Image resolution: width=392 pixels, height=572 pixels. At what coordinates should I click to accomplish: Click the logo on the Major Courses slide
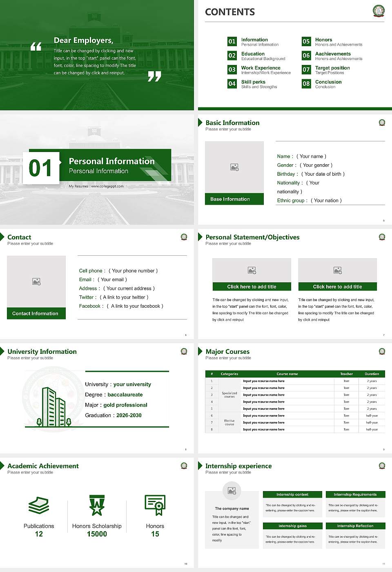pyautogui.click(x=382, y=351)
